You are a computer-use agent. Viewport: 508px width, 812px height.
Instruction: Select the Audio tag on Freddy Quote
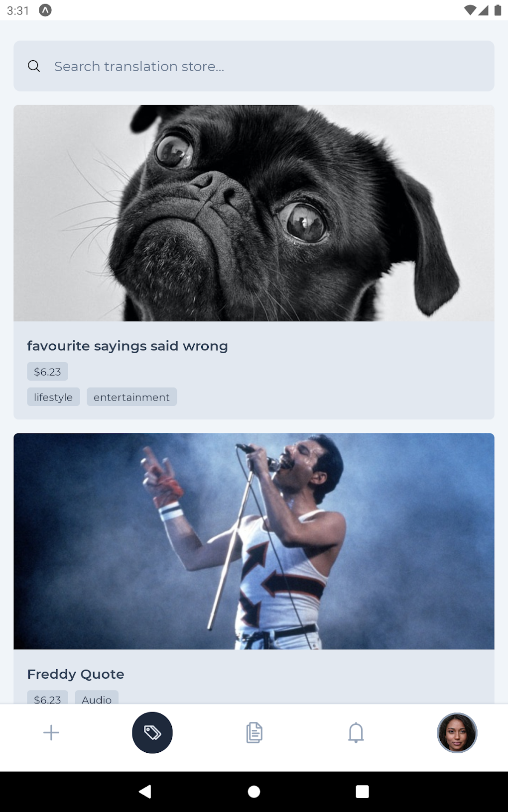tap(97, 698)
